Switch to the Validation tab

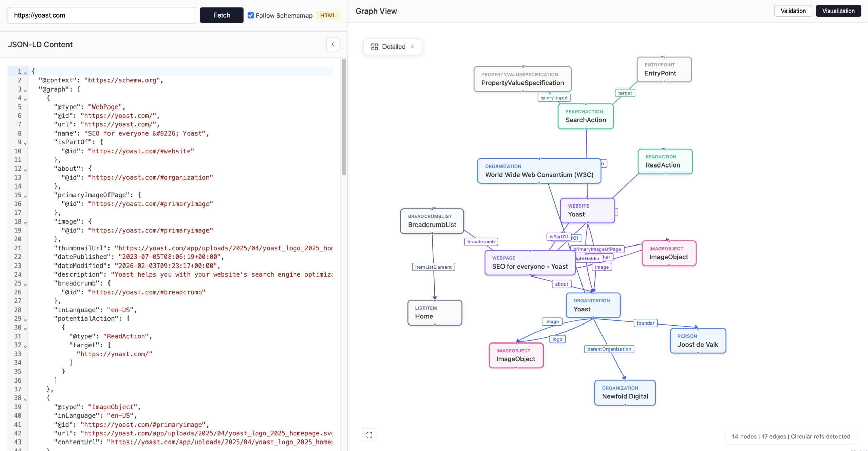[x=793, y=11]
